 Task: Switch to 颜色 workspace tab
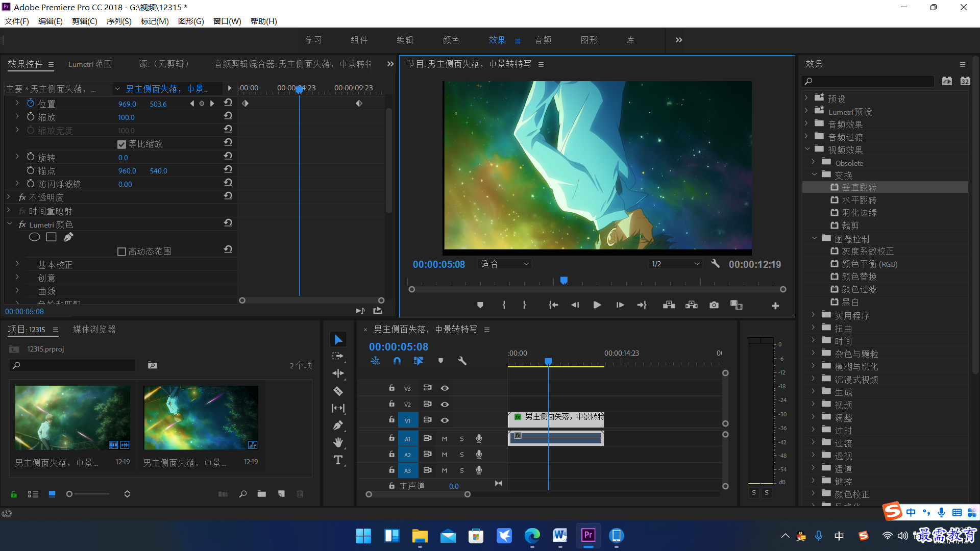coord(451,40)
